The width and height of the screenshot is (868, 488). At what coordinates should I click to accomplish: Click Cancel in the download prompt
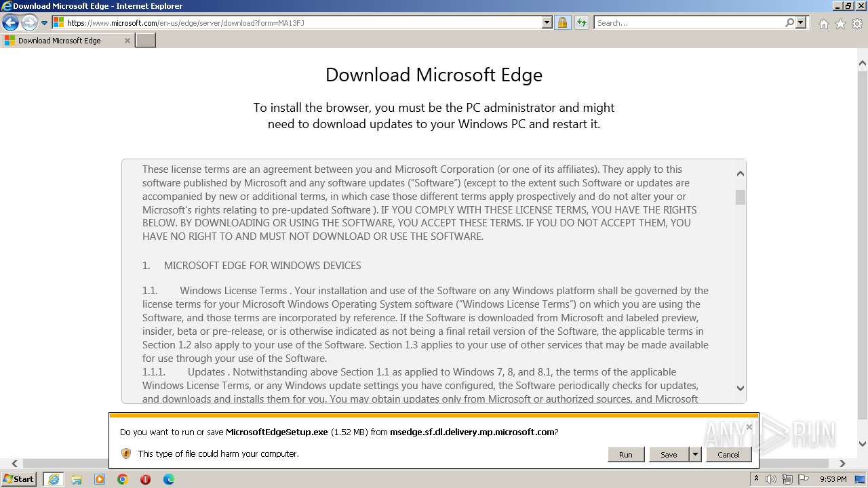(729, 455)
